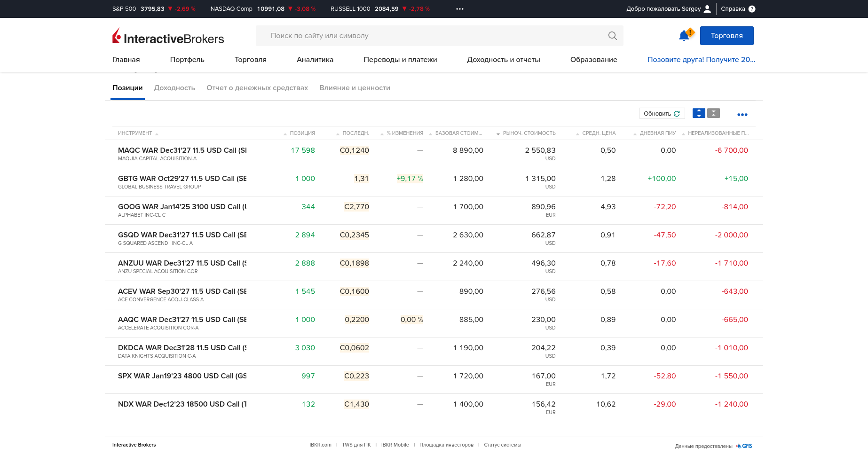Click the Interactive Brokers logo
The width and height of the screenshot is (868, 455).
coord(168,36)
